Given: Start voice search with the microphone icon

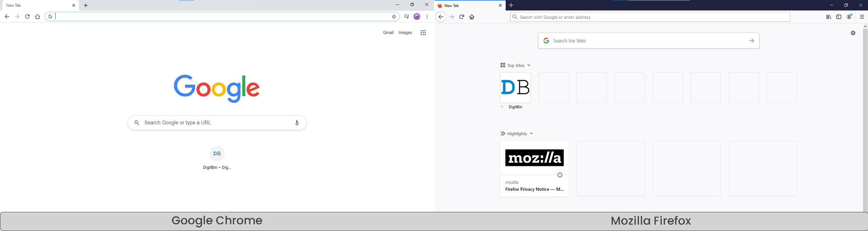Looking at the screenshot, I should [x=297, y=123].
